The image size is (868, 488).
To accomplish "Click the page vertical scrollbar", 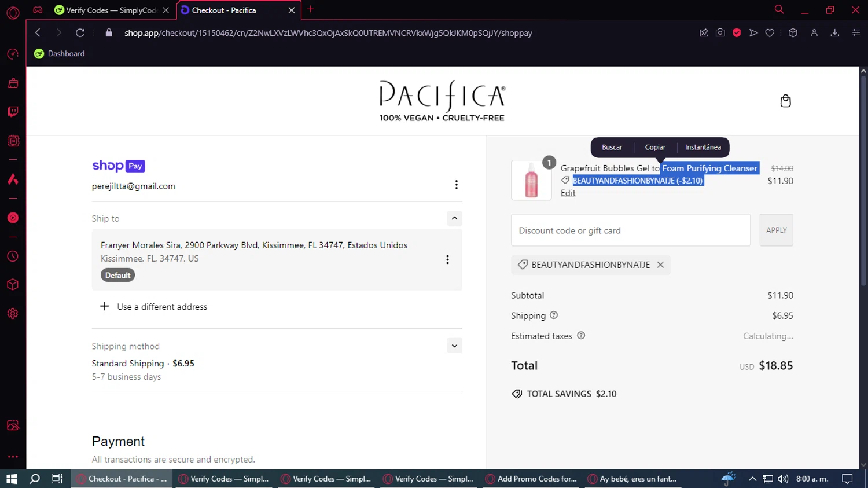I will [863, 180].
